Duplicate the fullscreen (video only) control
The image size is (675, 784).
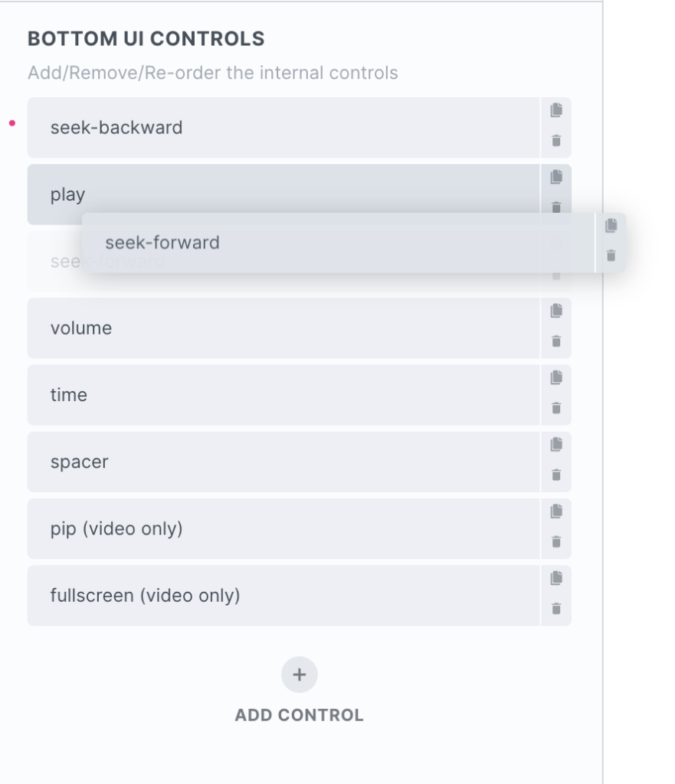tap(556, 578)
